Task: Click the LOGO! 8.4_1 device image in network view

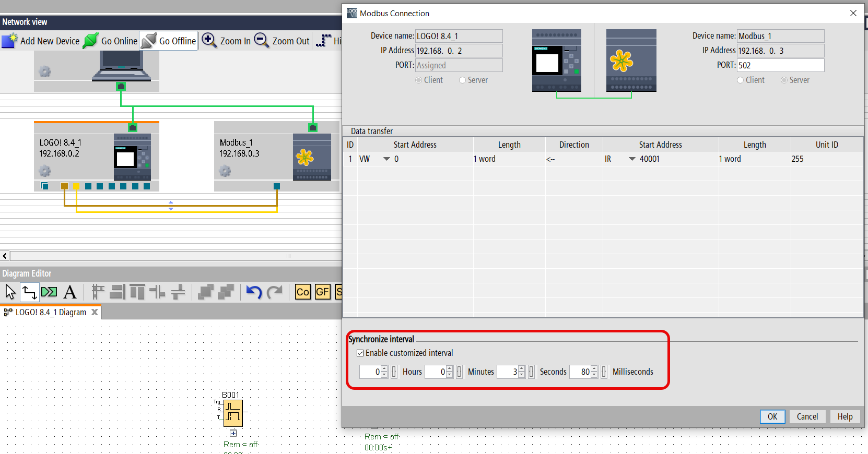Action: click(133, 157)
